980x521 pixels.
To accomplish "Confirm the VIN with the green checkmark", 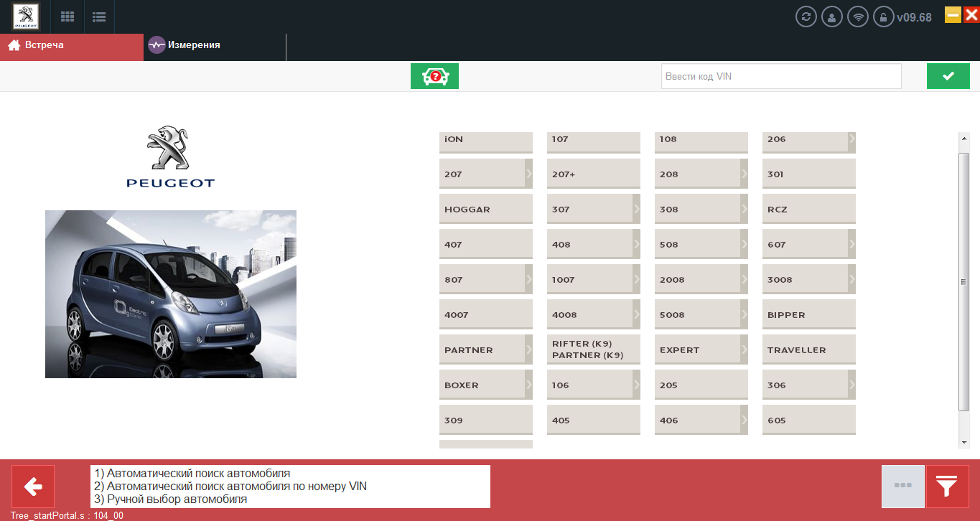I will (x=948, y=76).
